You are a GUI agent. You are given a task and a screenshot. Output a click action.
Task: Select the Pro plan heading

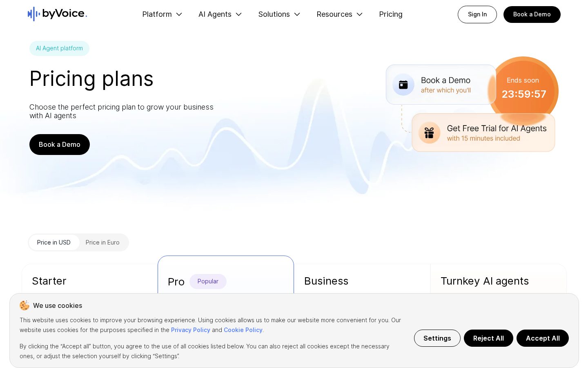176,282
